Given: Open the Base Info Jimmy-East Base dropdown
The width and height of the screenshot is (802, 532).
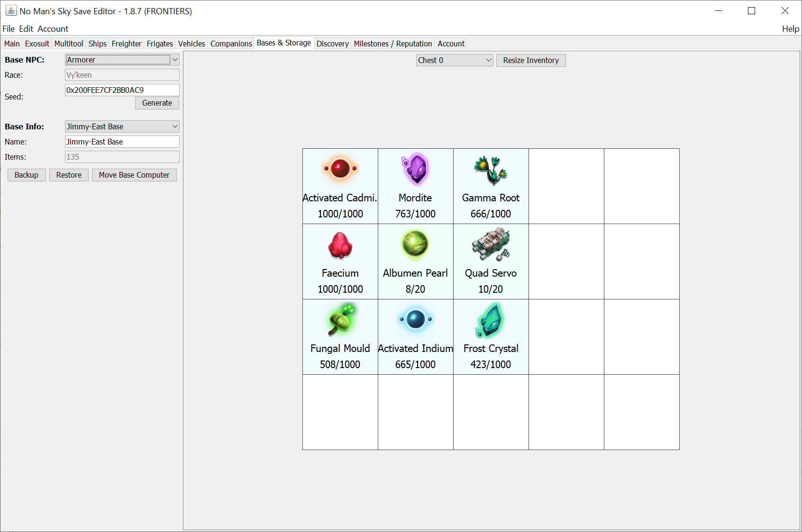Looking at the screenshot, I should point(122,126).
